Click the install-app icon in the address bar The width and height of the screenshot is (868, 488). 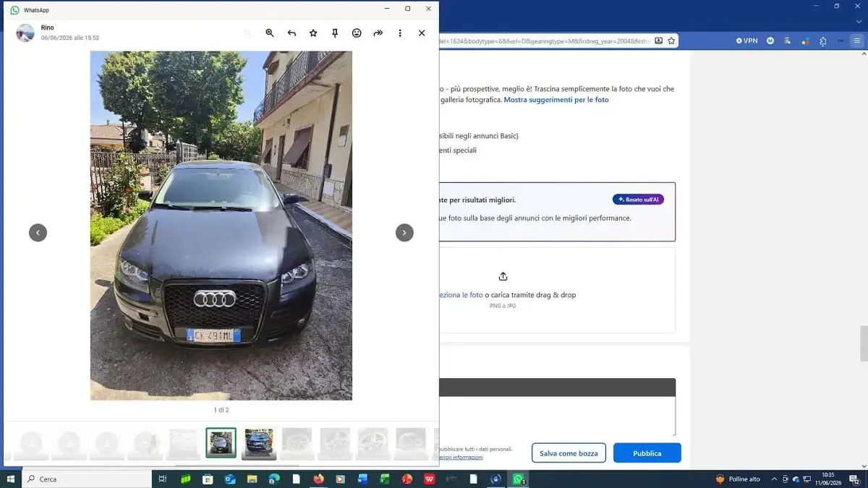coord(658,41)
